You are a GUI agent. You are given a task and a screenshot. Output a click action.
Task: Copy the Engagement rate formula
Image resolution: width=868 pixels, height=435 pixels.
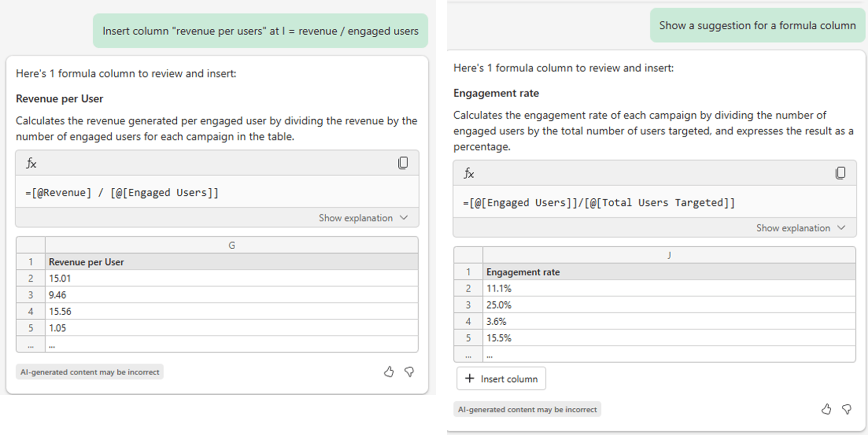point(840,173)
